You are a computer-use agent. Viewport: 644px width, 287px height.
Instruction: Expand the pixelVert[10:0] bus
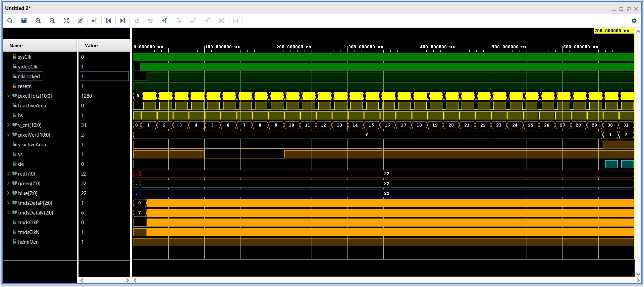tap(8, 135)
